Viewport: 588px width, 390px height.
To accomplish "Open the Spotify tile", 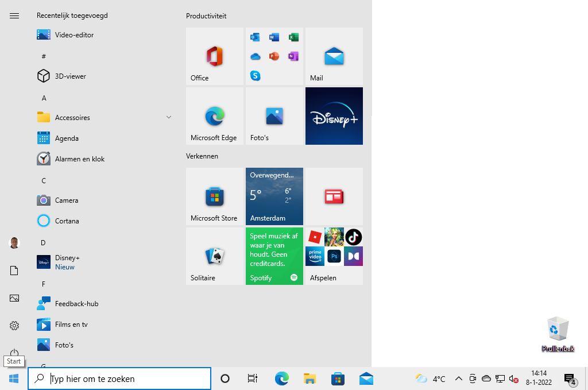I will click(x=274, y=256).
